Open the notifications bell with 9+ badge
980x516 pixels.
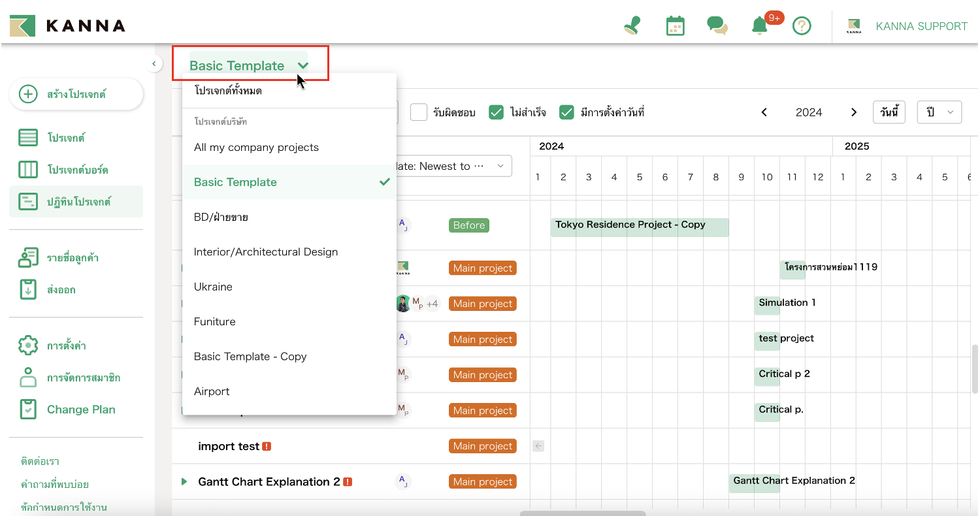point(759,26)
